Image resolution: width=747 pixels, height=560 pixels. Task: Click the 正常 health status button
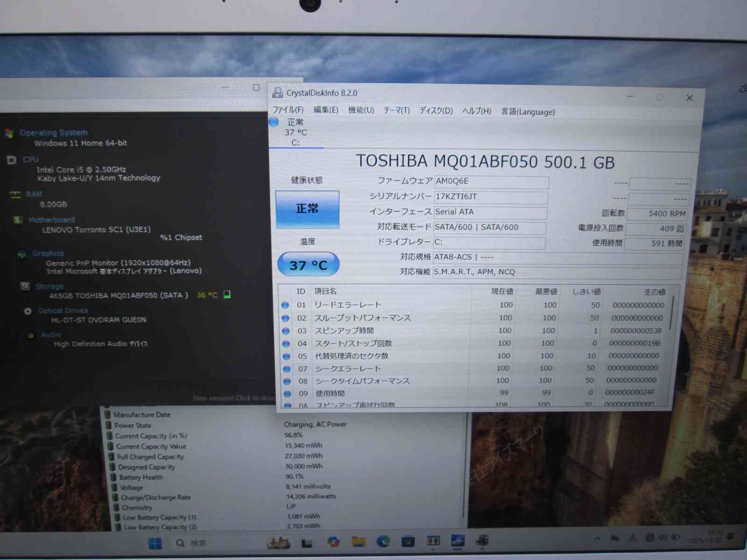pyautogui.click(x=307, y=209)
